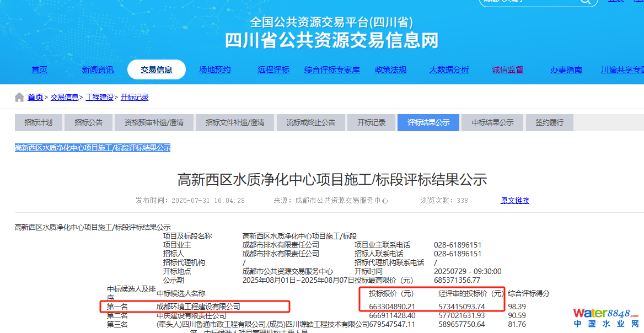Click the search magnifier icon

tap(585, 2)
